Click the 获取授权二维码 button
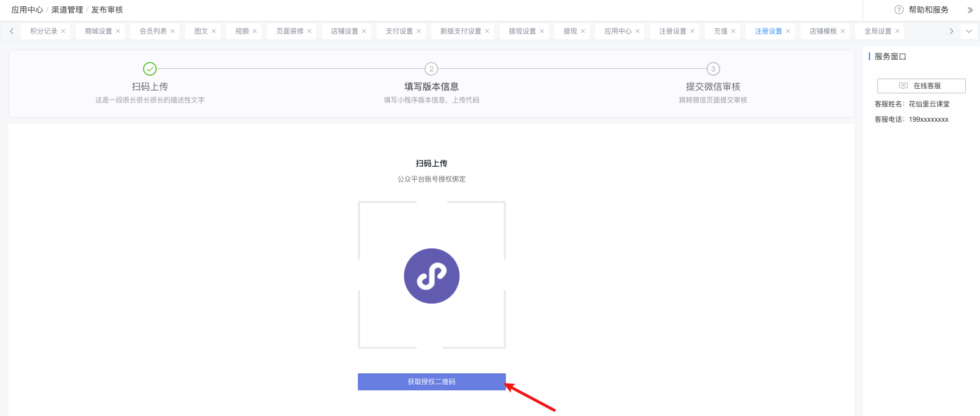980x416 pixels. click(x=432, y=382)
